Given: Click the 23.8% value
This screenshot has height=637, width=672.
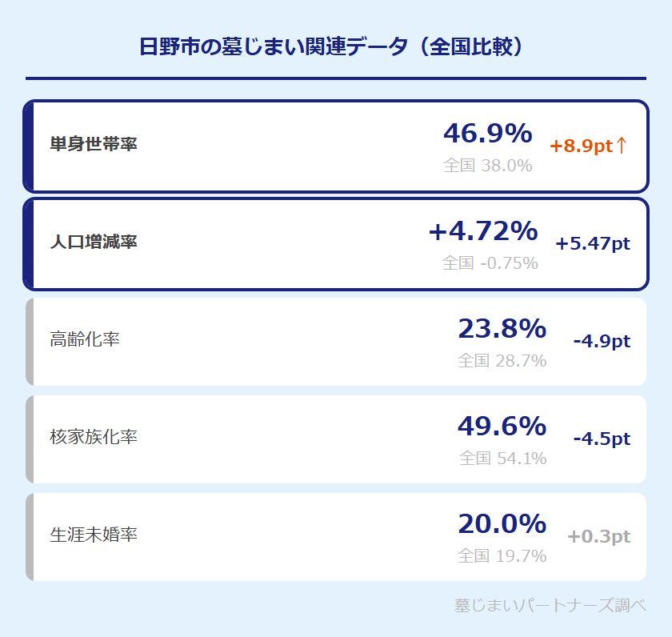Looking at the screenshot, I should point(502,329).
